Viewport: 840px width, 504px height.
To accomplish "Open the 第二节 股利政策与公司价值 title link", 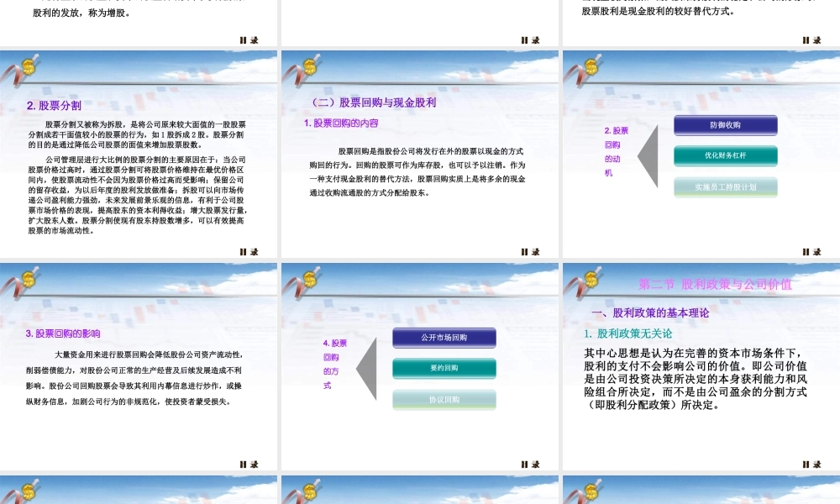I will [715, 286].
